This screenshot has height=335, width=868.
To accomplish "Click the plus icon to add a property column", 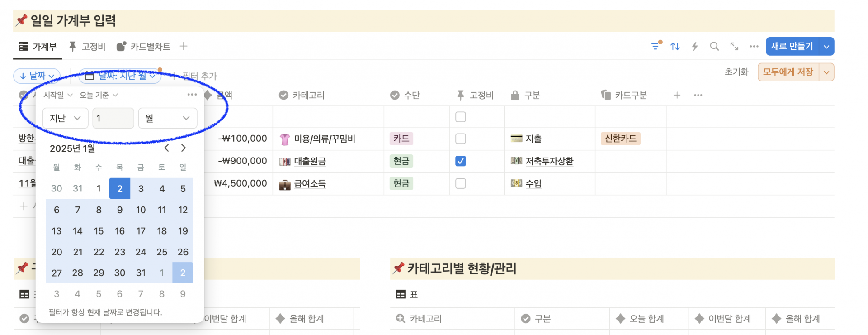I will pyautogui.click(x=677, y=95).
